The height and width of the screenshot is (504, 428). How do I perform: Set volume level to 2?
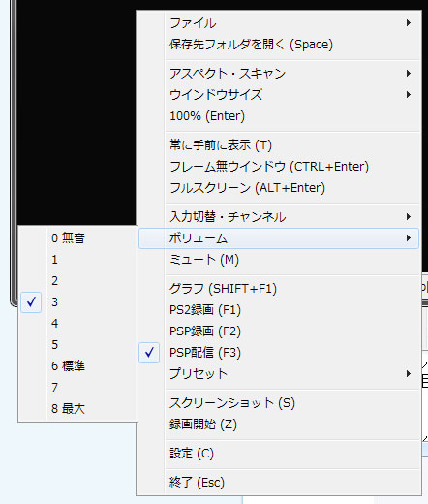coord(78,281)
